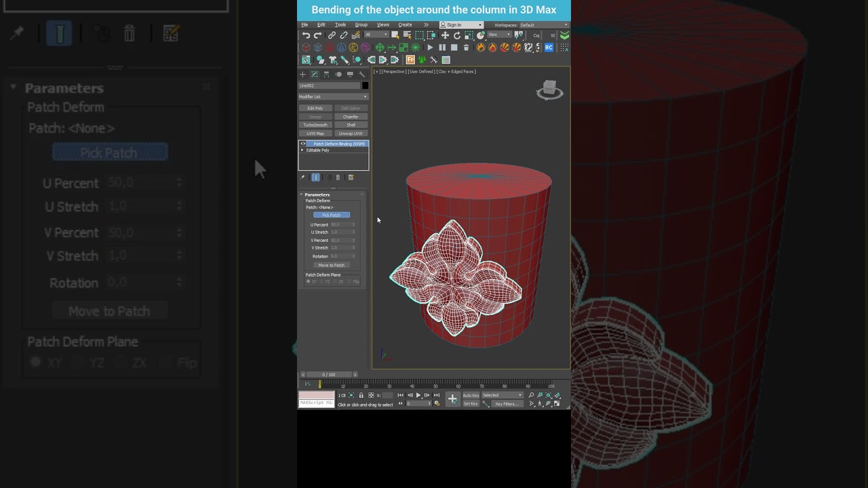Open the Sign In dropdown
The image size is (868, 488).
click(460, 25)
